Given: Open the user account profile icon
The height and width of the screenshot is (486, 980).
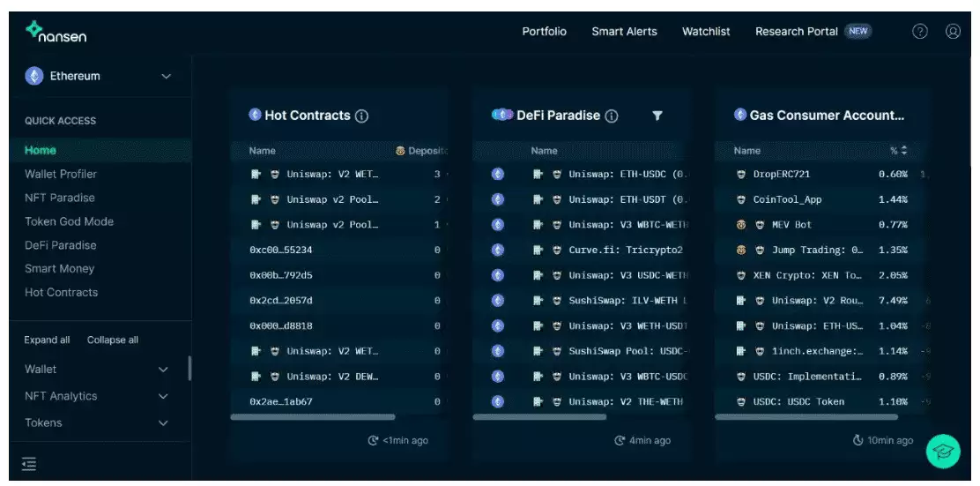Looking at the screenshot, I should [953, 31].
